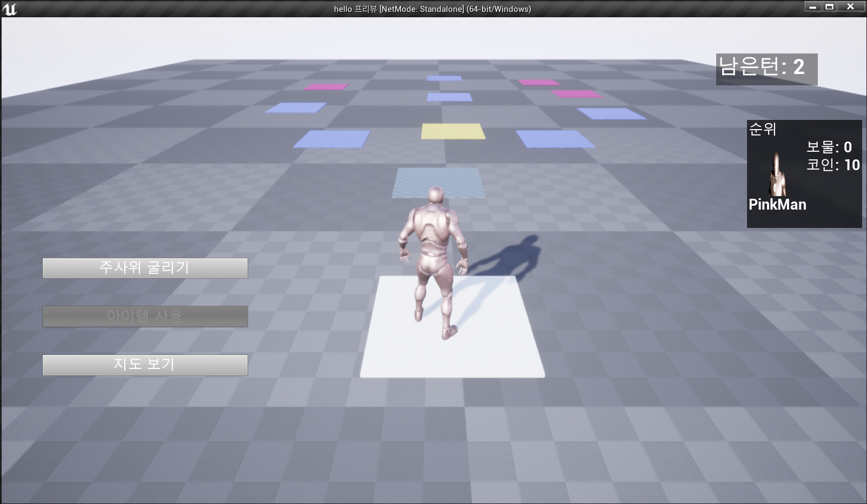
Task: Click the PinkMan avatar portrait
Action: [x=777, y=175]
